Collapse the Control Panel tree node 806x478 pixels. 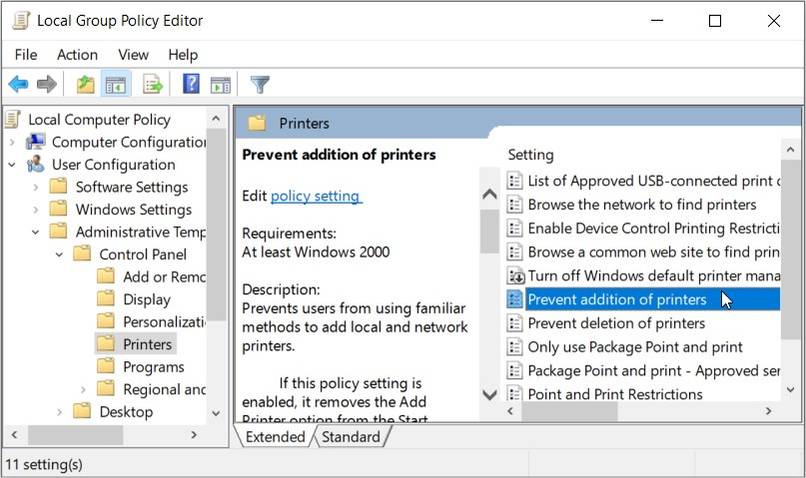tap(60, 254)
